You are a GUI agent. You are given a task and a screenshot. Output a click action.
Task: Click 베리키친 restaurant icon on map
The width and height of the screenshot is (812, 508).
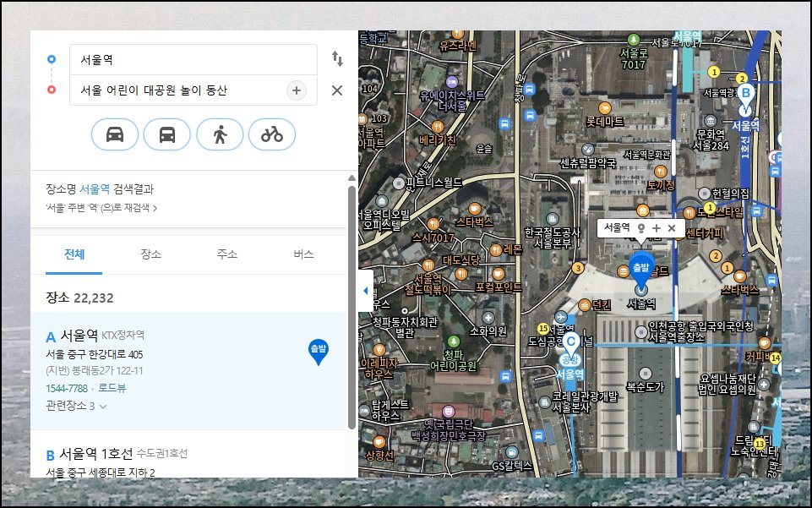438,127
